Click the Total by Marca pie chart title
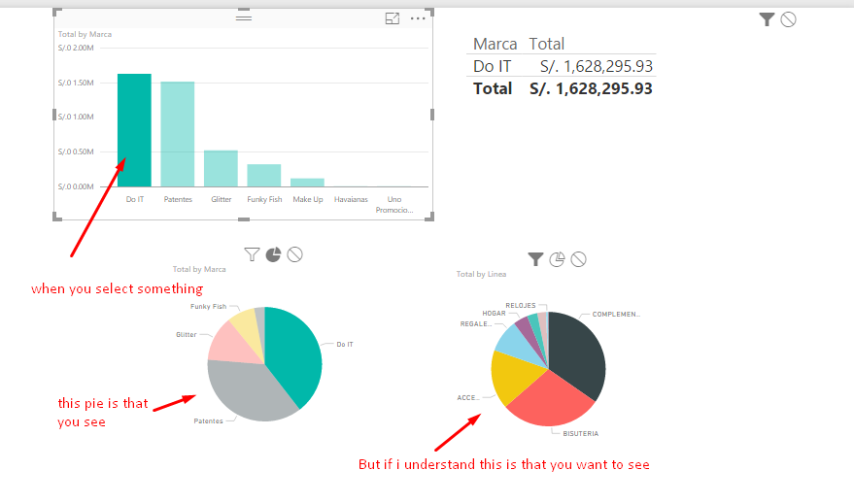854x504 pixels. (x=199, y=269)
